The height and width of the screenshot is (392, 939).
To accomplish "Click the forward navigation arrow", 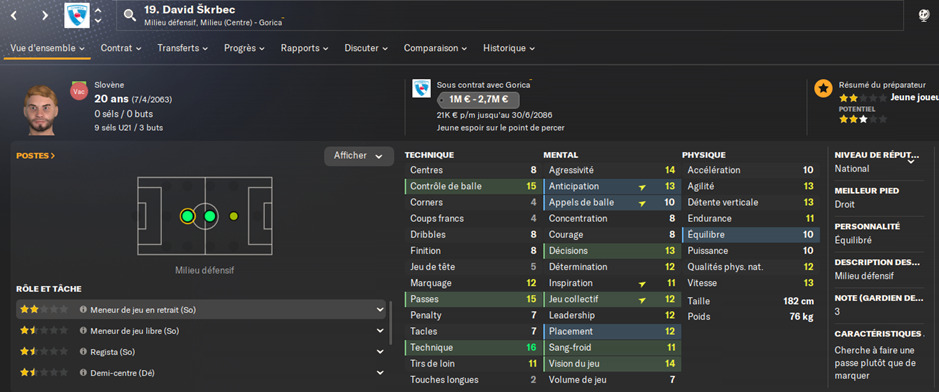I will point(45,16).
